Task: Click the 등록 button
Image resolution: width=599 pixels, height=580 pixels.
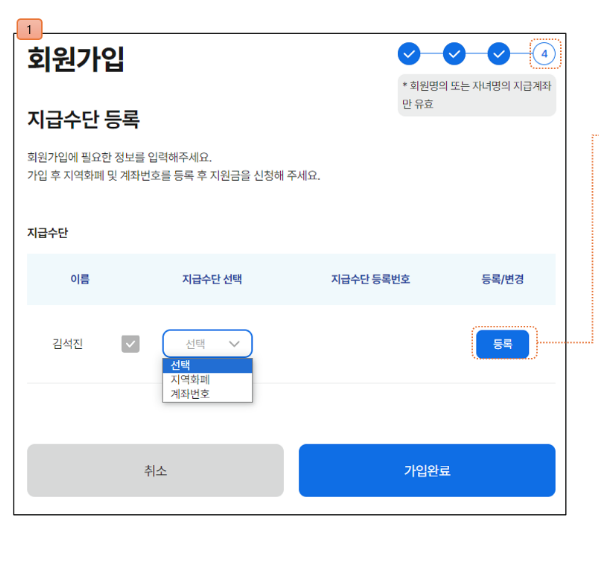Action: click(502, 344)
